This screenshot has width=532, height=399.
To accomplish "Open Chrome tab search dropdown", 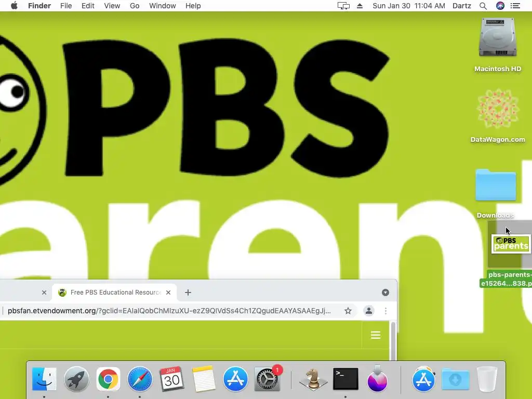I will coord(385,292).
